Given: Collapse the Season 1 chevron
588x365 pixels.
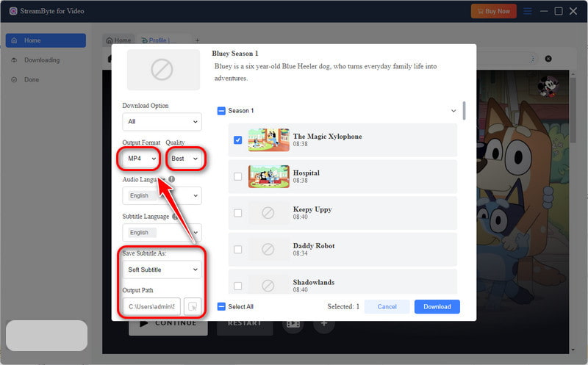Looking at the screenshot, I should coord(453,111).
